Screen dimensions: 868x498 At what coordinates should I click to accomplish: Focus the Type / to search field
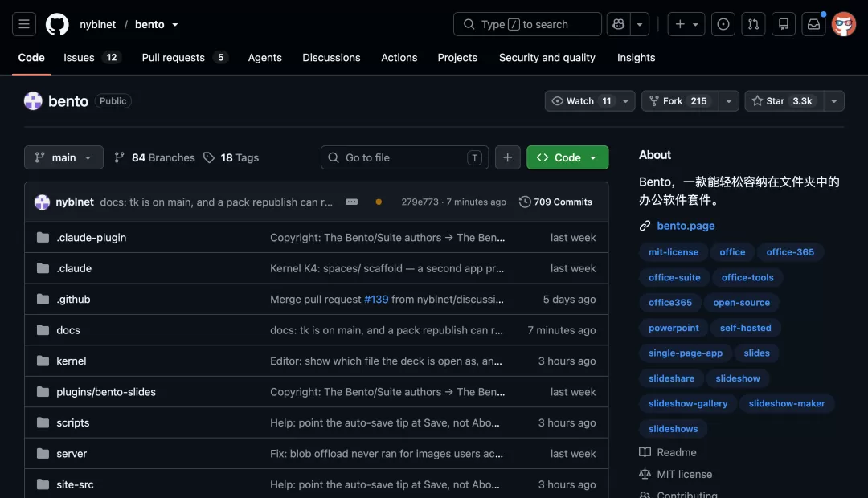pyautogui.click(x=527, y=24)
